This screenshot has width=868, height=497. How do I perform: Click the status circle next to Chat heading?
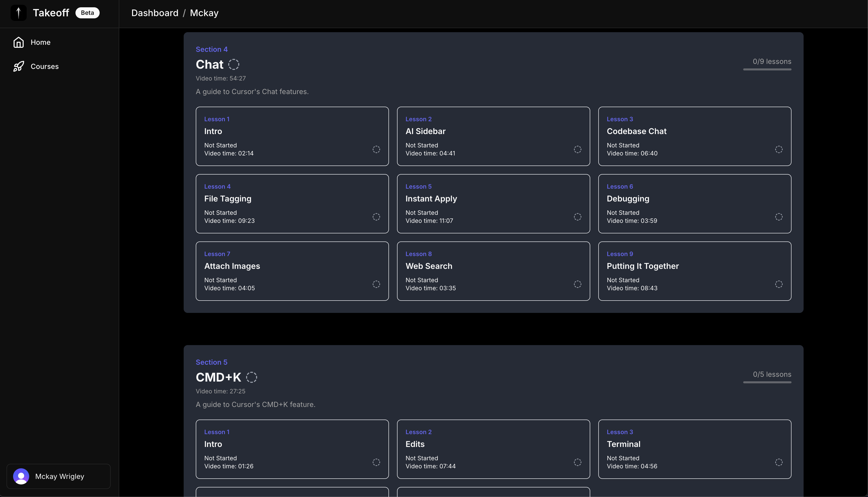pyautogui.click(x=233, y=64)
